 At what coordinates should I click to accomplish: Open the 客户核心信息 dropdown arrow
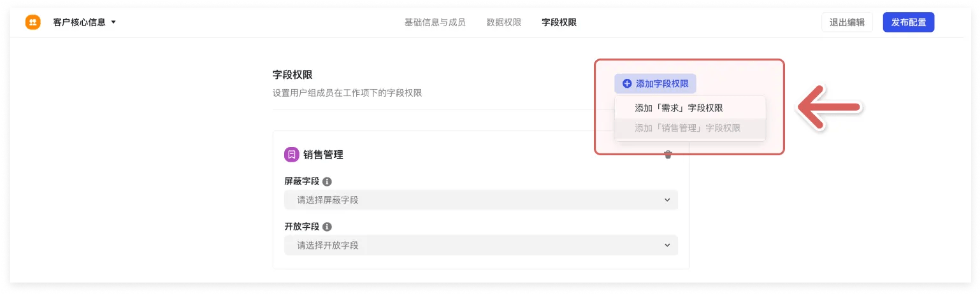(x=113, y=22)
